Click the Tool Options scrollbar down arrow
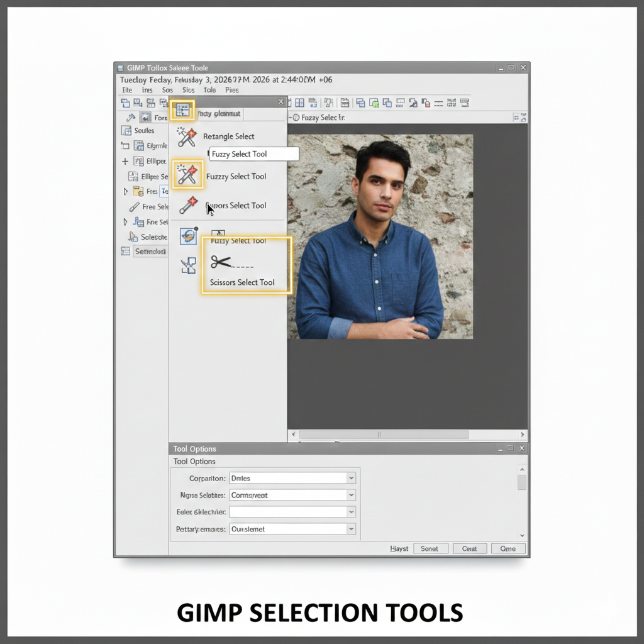 click(x=522, y=536)
